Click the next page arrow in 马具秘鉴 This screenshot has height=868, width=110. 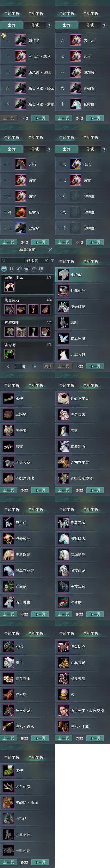[34, 366]
